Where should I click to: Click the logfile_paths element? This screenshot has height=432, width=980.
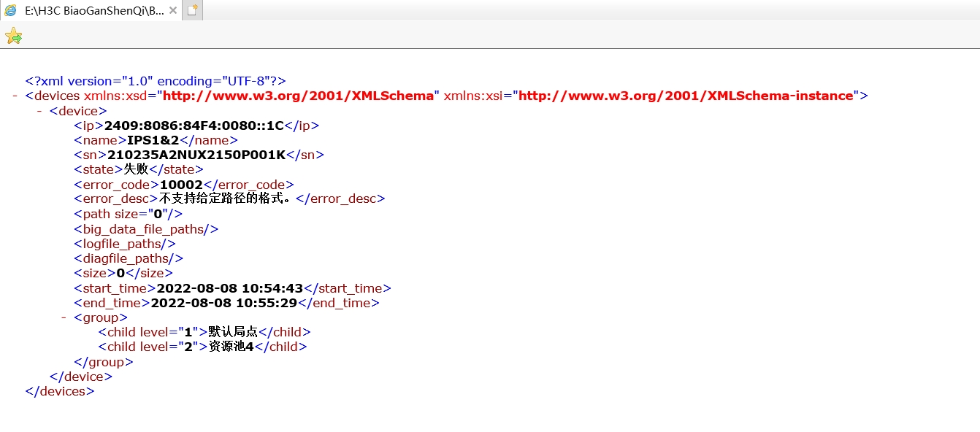pos(124,243)
